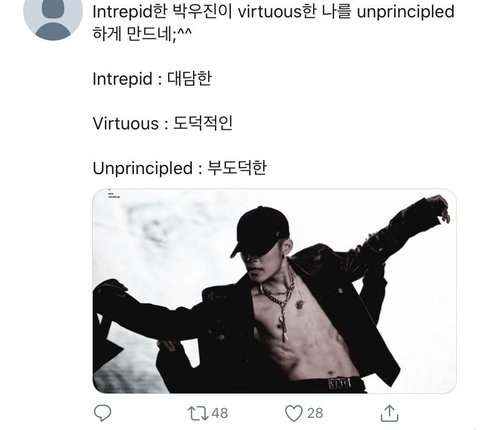This screenshot has width=480, height=430.
Task: Tap the share upload arrow icon
Action: tap(389, 413)
